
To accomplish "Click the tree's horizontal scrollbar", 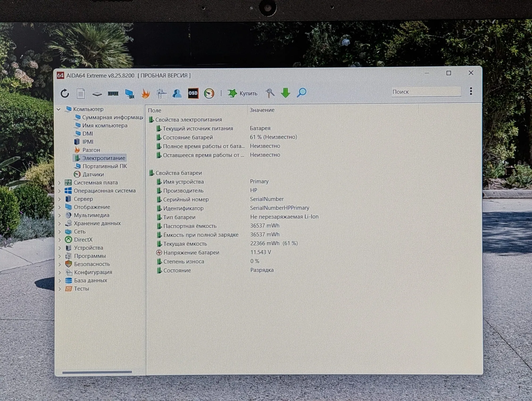I will click(x=97, y=372).
